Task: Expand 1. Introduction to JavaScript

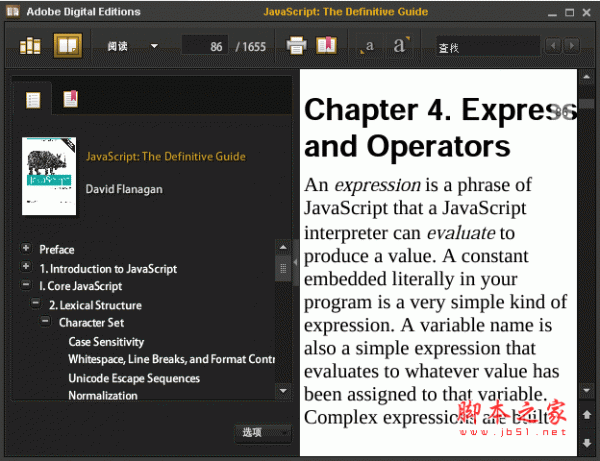Action: pyautogui.click(x=26, y=266)
